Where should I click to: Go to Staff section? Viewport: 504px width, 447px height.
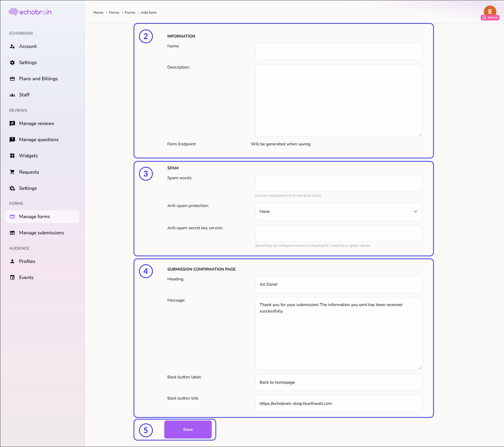[x=42, y=95]
